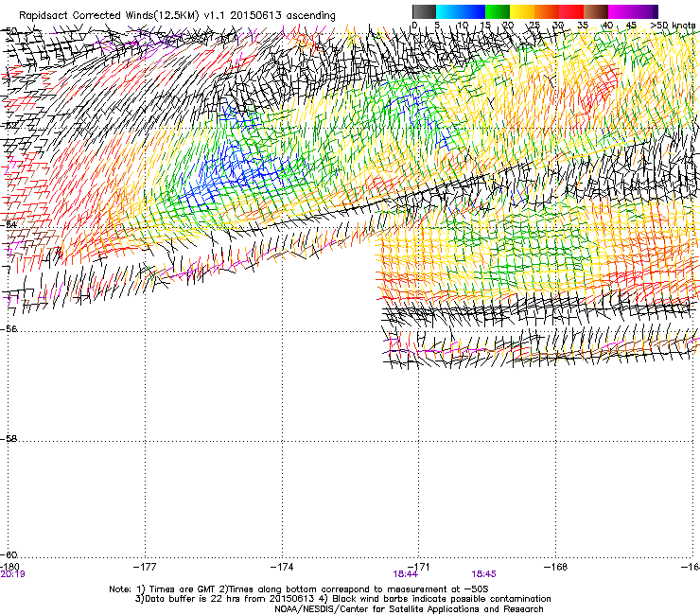Click the ">50 knots" legend label

[x=673, y=25]
